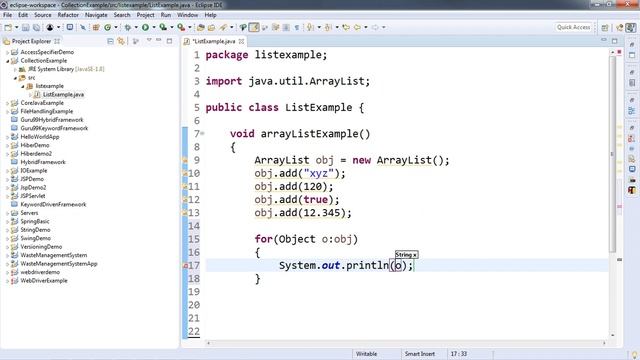Open the Debug configurations dropdown arrow

click(x=136, y=27)
